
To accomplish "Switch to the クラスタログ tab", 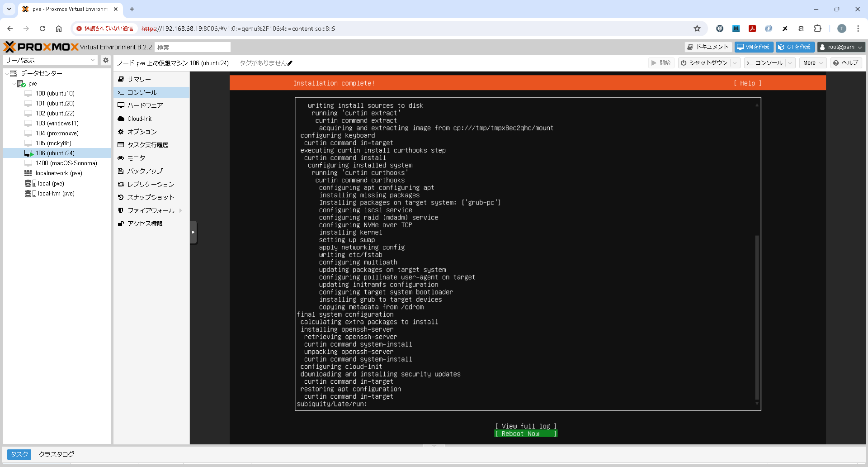I will 57,454.
